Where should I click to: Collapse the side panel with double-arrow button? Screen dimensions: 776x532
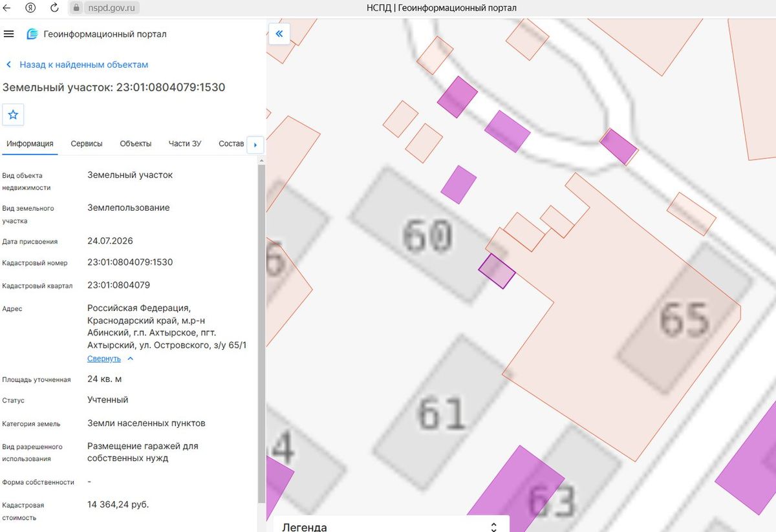tap(279, 34)
